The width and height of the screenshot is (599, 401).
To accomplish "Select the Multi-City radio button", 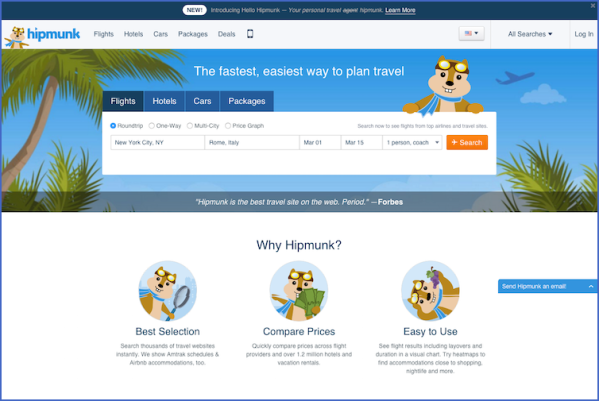I will 190,126.
